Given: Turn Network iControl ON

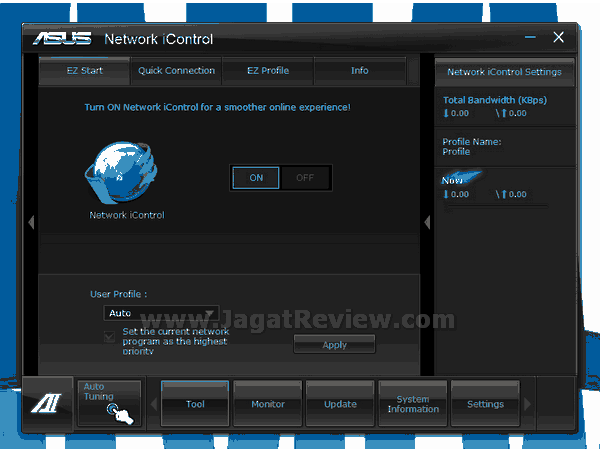Looking at the screenshot, I should 256,178.
